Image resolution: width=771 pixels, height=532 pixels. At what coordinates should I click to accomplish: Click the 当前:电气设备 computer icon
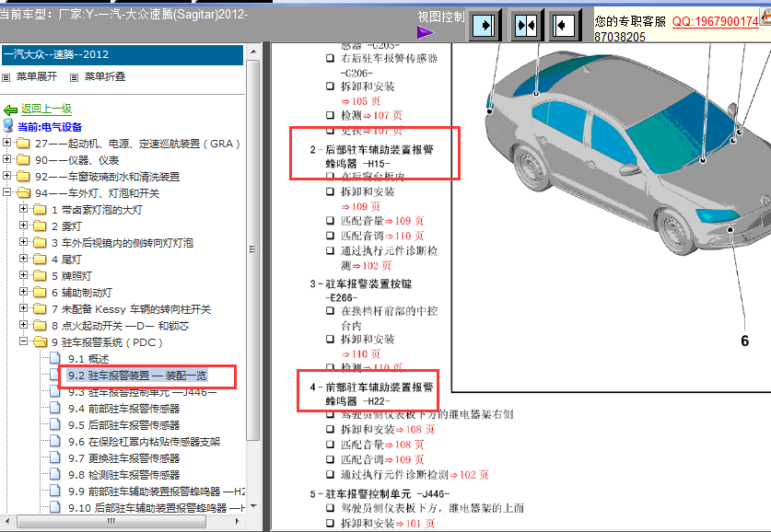pyautogui.click(x=8, y=126)
